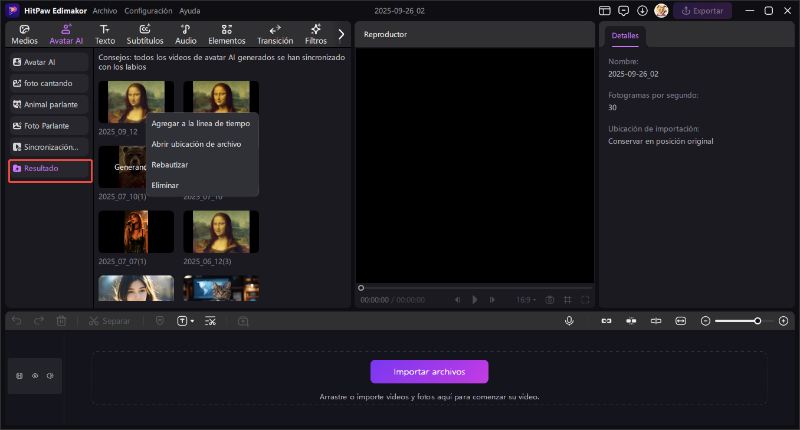Select Animal parlante in the sidebar
800x430 pixels.
click(49, 105)
